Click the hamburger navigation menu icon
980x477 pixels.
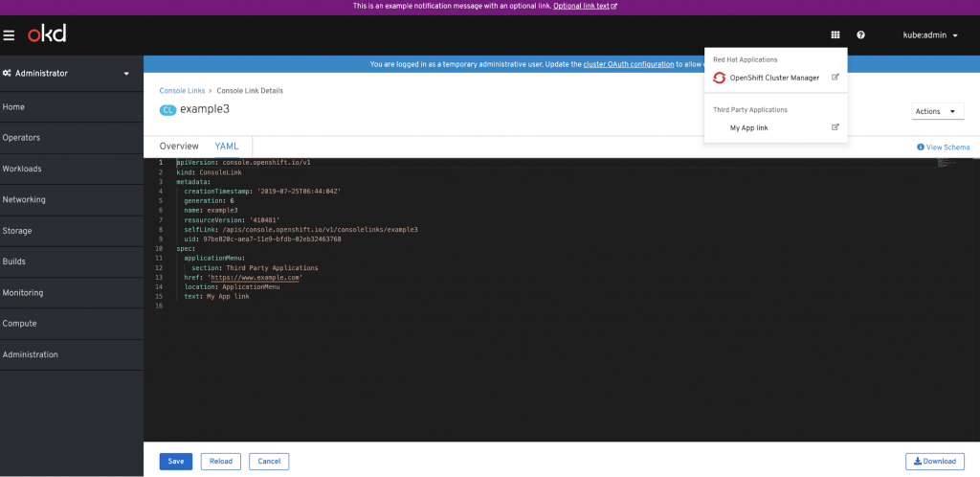point(9,35)
